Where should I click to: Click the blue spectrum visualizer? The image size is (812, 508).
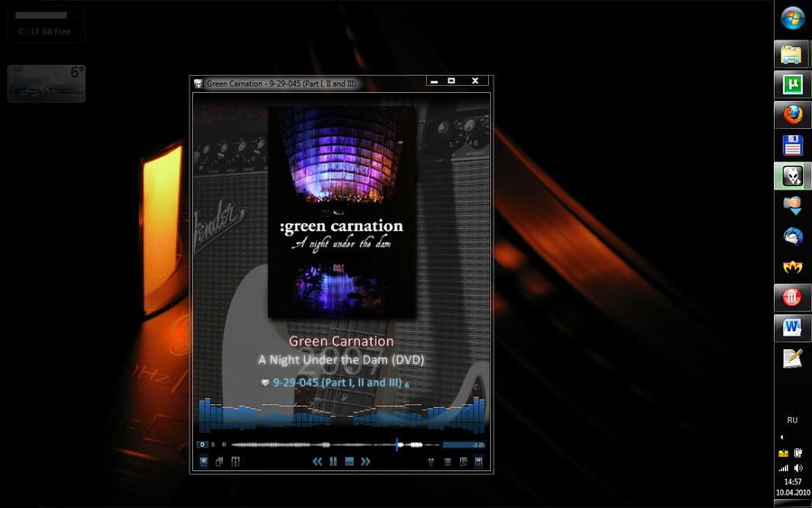342,414
